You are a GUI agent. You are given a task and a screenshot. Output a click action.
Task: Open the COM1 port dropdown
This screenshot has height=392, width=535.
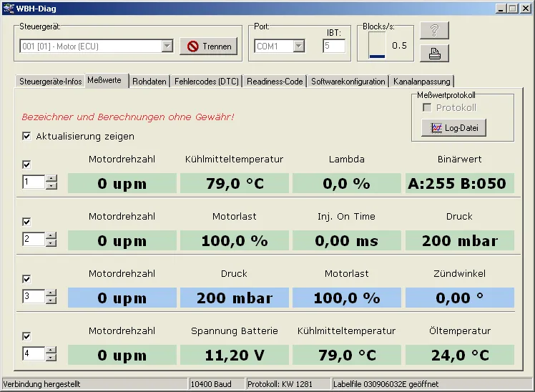click(298, 46)
